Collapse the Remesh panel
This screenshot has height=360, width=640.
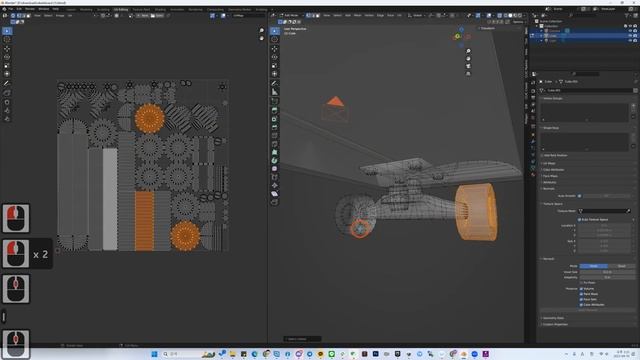pyautogui.click(x=549, y=259)
